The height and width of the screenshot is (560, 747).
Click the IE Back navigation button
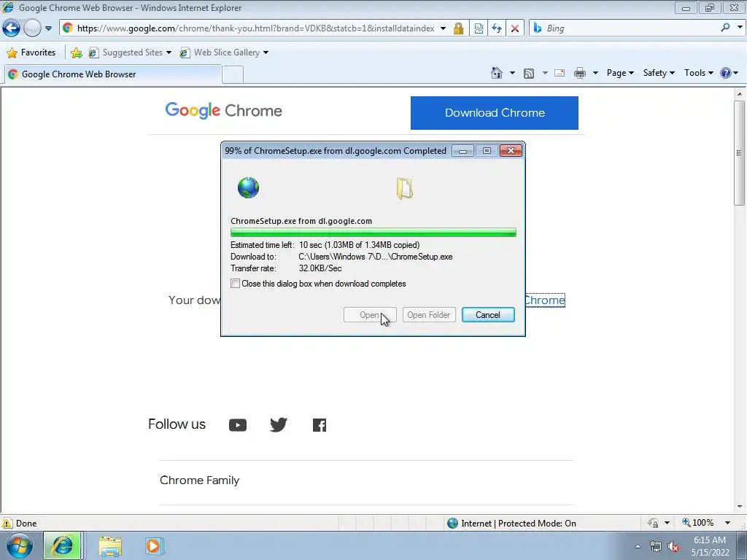(12, 28)
